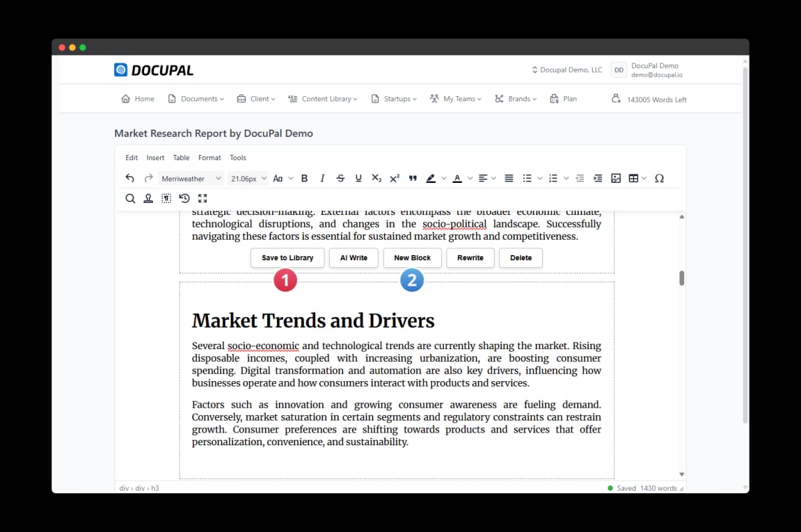Click the text color swatch button

[x=457, y=178]
